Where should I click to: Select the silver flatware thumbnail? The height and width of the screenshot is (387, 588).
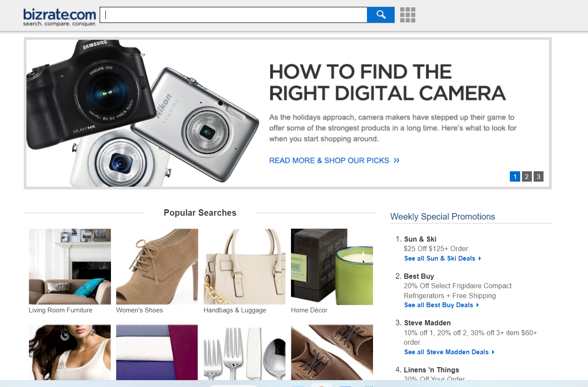(x=245, y=352)
